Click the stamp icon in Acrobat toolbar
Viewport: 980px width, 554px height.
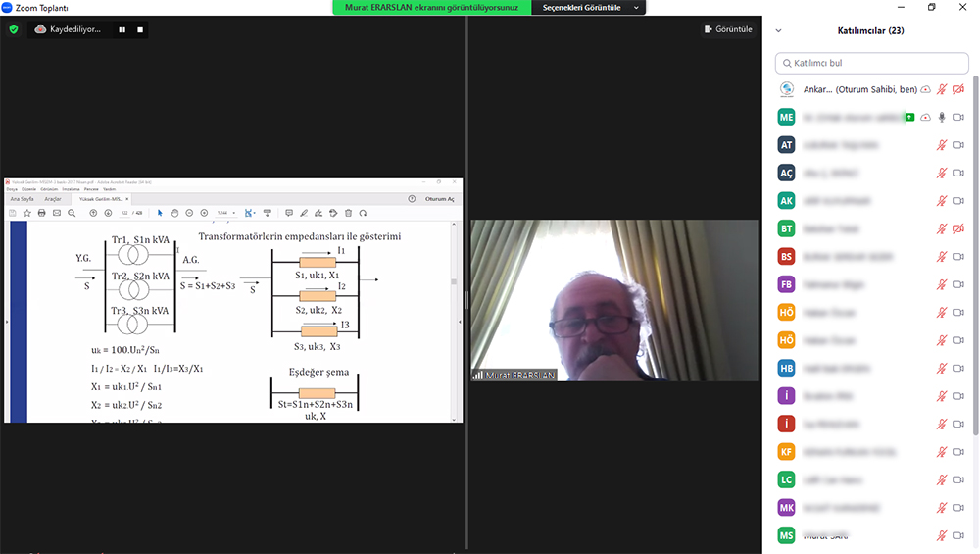click(334, 213)
